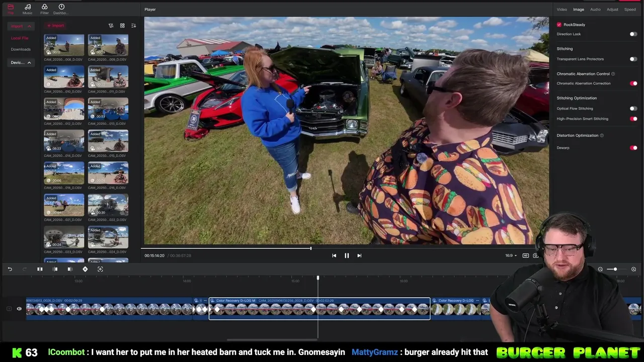Disable High-Precision Smart Stitching toggle

(633, 119)
